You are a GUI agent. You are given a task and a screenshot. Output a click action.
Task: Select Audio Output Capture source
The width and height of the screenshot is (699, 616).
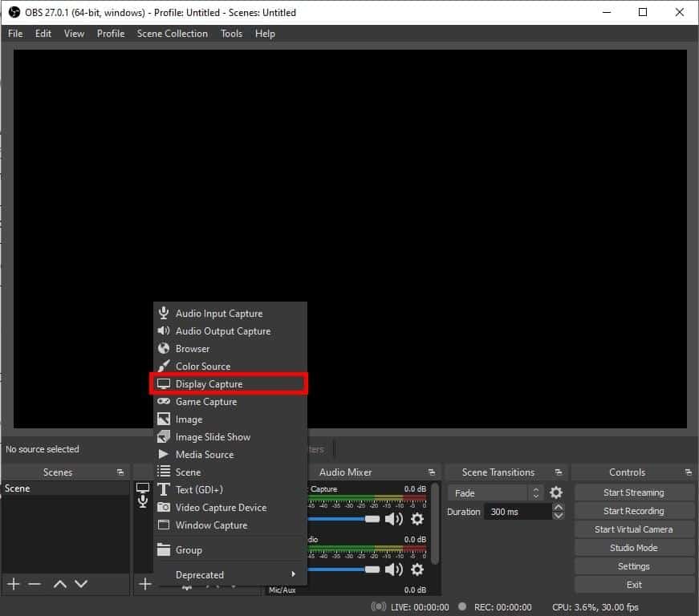click(230, 331)
